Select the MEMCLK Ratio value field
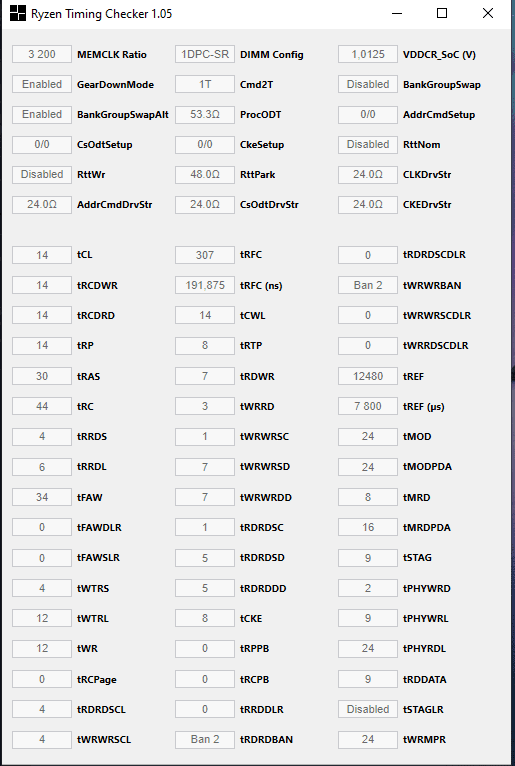This screenshot has height=766, width=515. coord(42,54)
